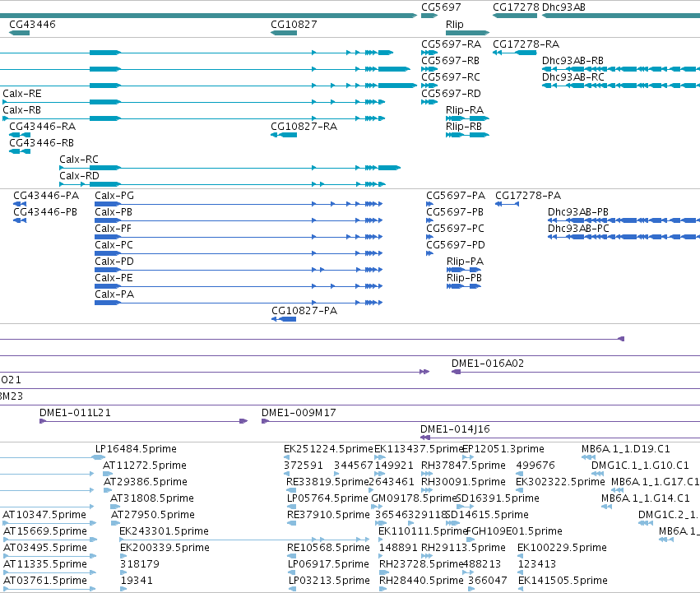
Task: Select protein Rlip-PA
Action: click(x=466, y=262)
